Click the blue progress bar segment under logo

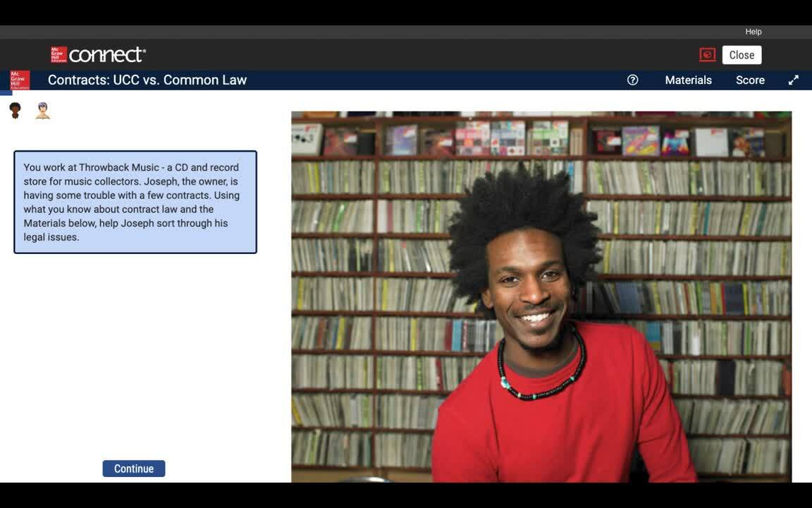[6, 92]
